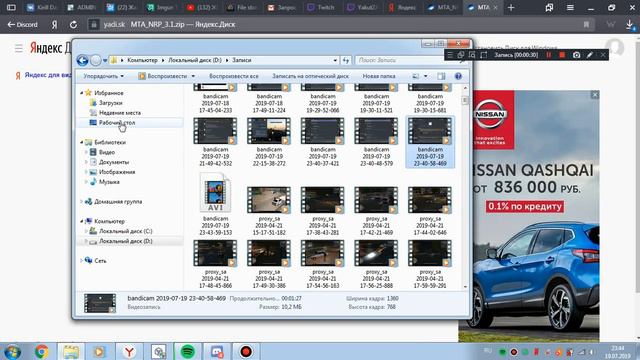Click the Bandicam find window magnifier icon
The height and width of the screenshot is (360, 640).
tap(472, 55)
